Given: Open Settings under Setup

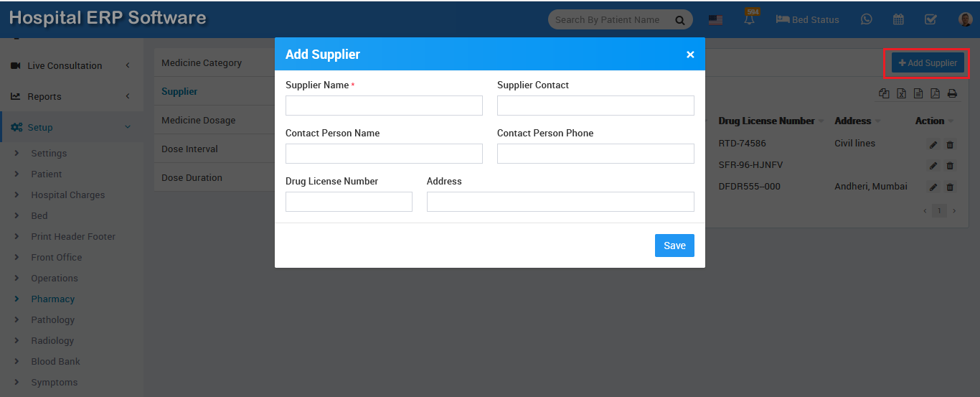Looking at the screenshot, I should [49, 153].
